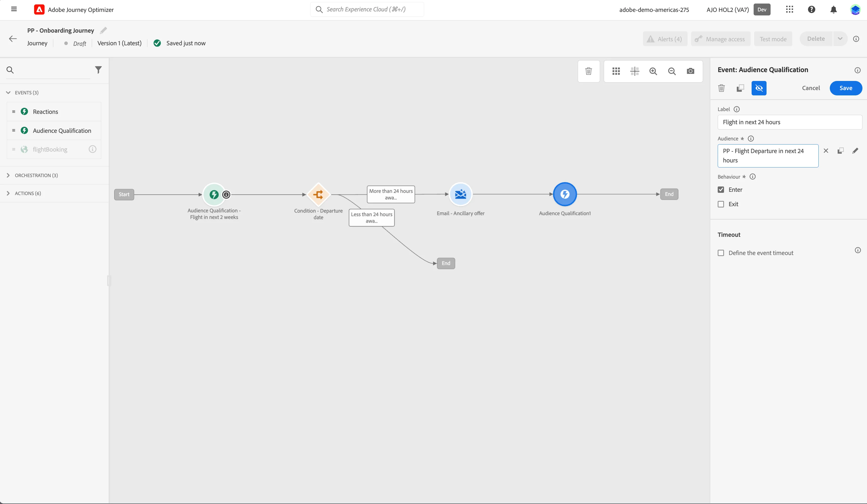Click the canvas auto-arrange grid icon
This screenshot has height=504, width=867.
point(616,71)
